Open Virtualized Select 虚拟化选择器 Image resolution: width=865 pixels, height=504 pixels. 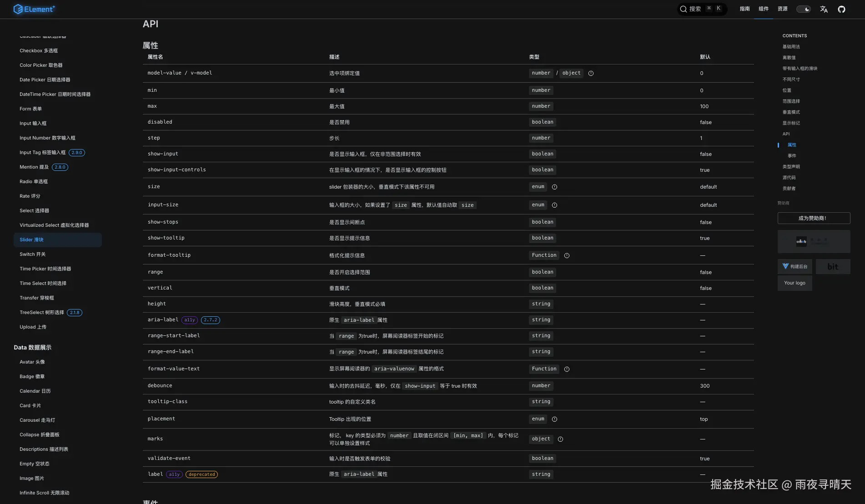click(54, 225)
